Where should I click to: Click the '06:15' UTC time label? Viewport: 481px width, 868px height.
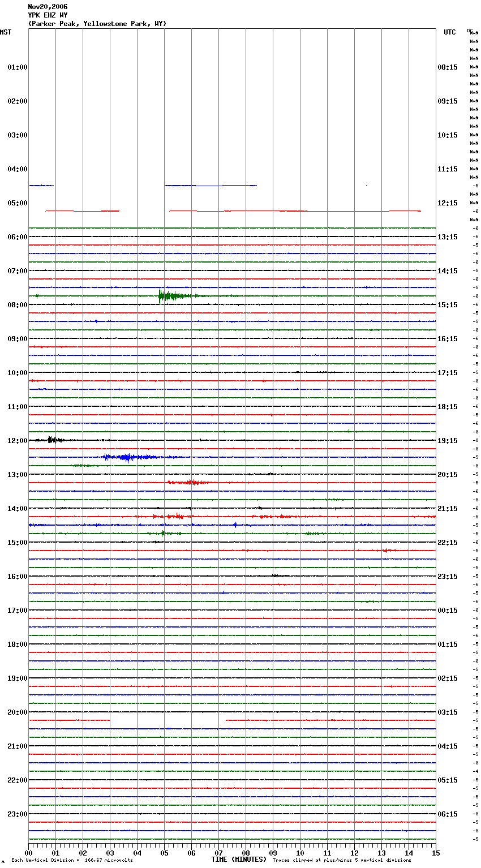[448, 814]
